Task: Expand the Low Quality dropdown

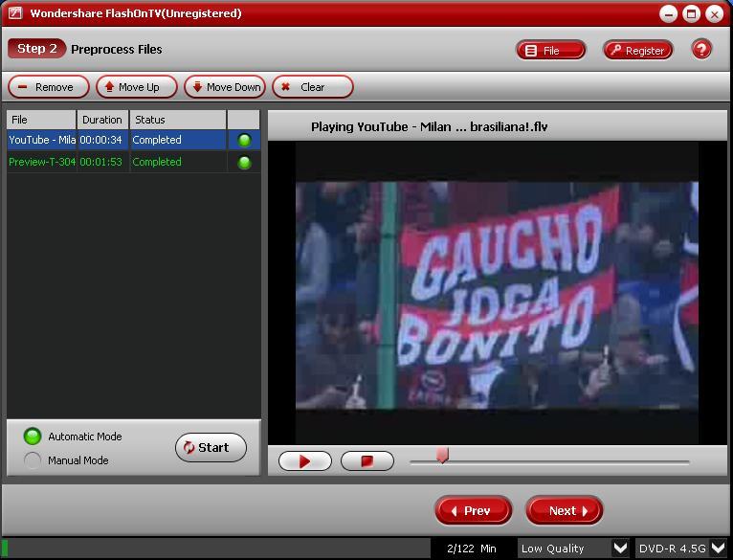Action: [620, 548]
